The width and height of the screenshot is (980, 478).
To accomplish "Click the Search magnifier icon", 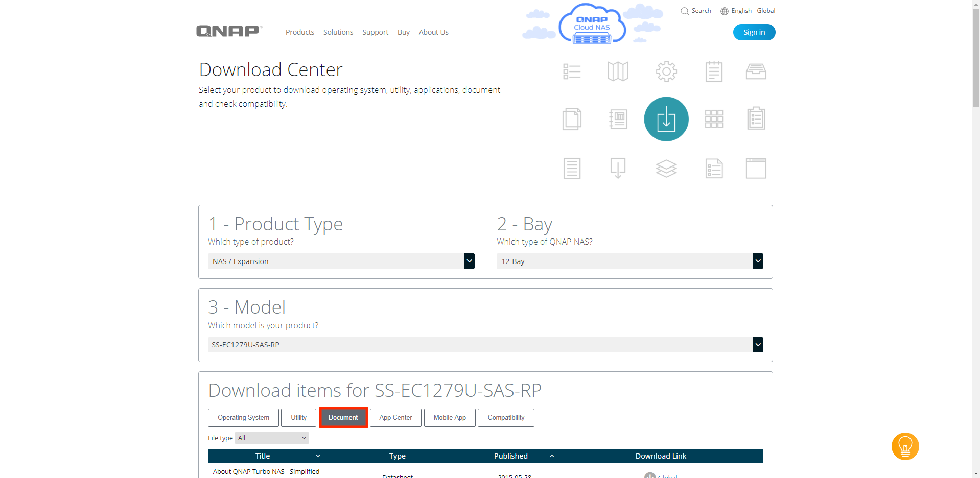I will [685, 11].
